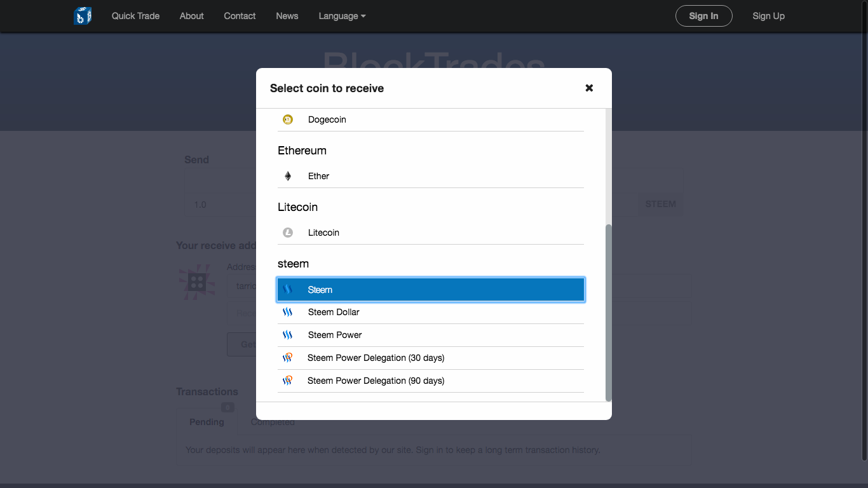Viewport: 868px width, 488px height.
Task: Switch to the Completed transactions tab
Action: pos(273,422)
